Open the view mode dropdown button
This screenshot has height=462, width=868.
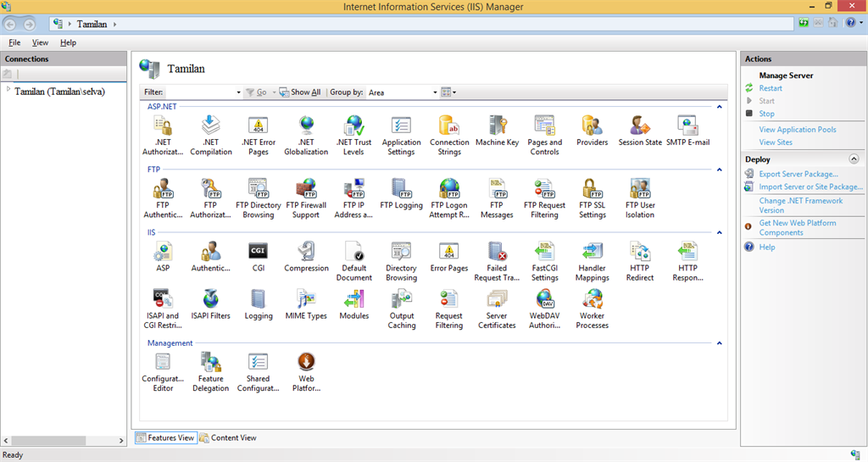[448, 92]
